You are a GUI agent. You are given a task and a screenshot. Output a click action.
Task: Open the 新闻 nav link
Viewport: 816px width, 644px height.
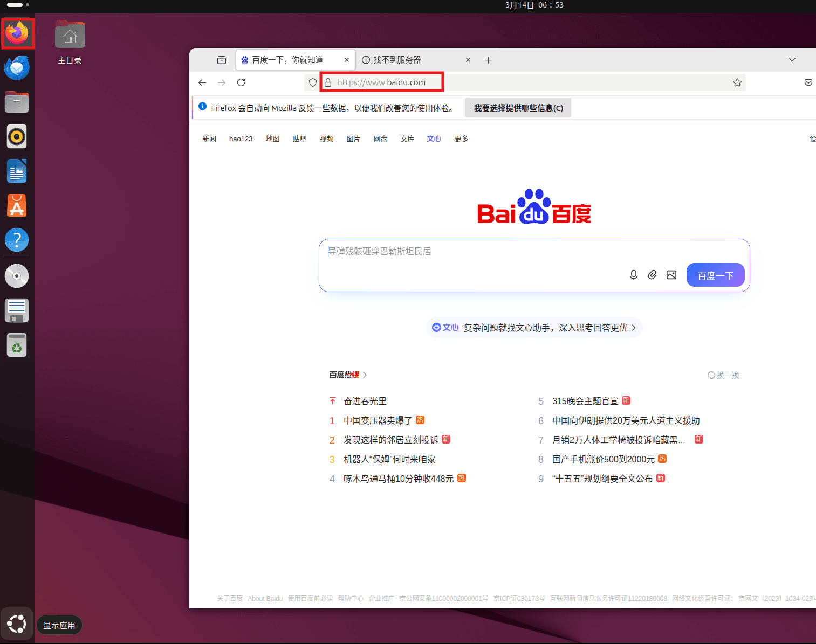[x=209, y=139]
